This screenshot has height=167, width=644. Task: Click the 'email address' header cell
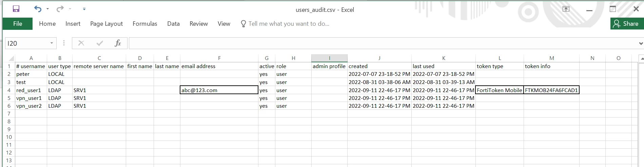point(219,66)
